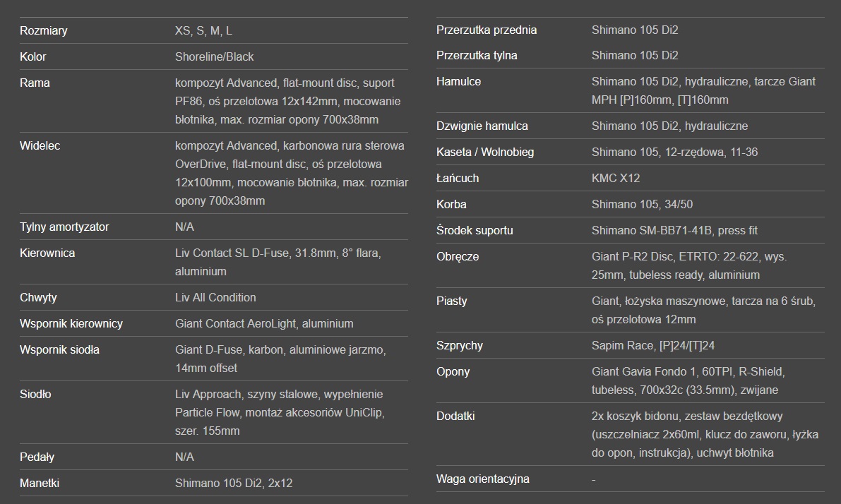Click the Kierownica label
This screenshot has width=841, height=504.
tap(47, 253)
